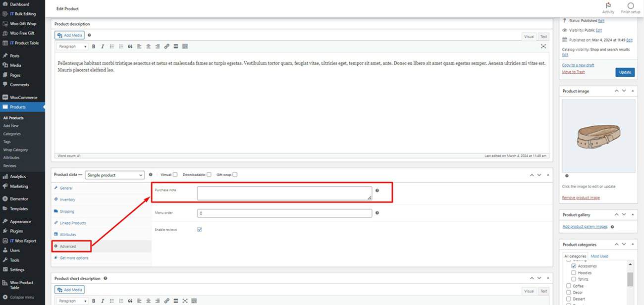
Task: Select the Bold formatting icon
Action: [94, 46]
